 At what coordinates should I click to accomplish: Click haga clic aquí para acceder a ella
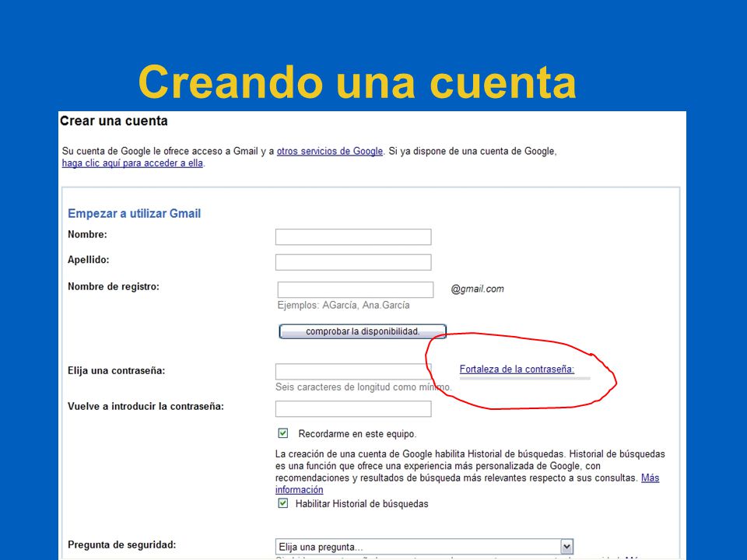132,163
